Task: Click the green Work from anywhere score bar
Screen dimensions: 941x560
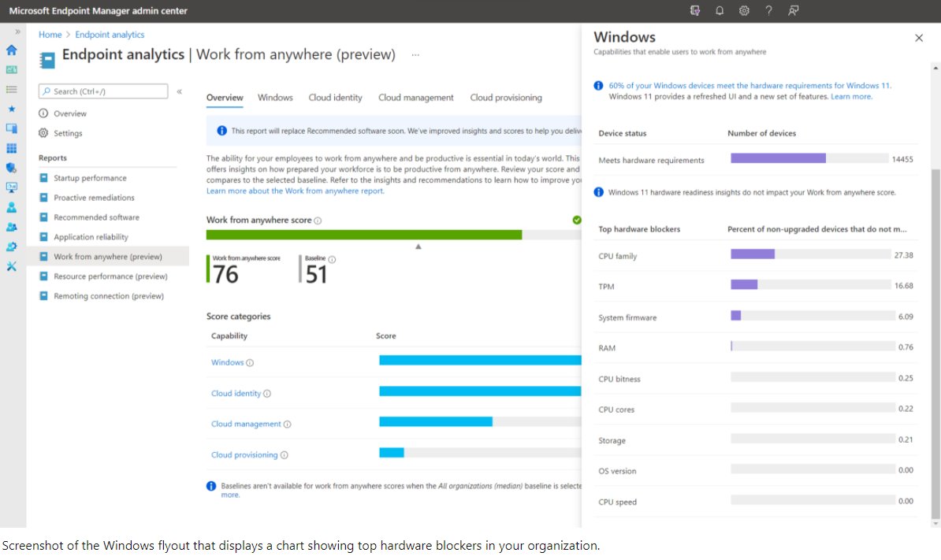Action: [x=363, y=235]
